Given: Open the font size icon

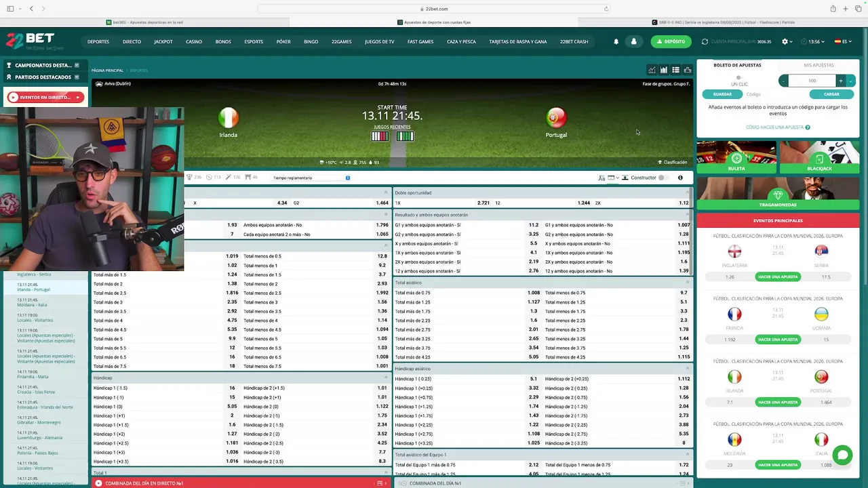Looking at the screenshot, I should point(601,178).
